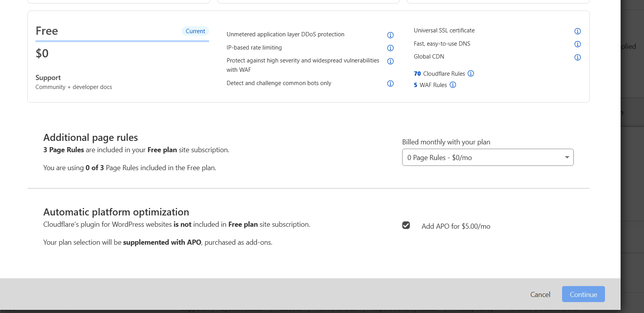Show Global CDN info tooltip icon
Viewport: 644px width, 313px height.
pyautogui.click(x=578, y=57)
